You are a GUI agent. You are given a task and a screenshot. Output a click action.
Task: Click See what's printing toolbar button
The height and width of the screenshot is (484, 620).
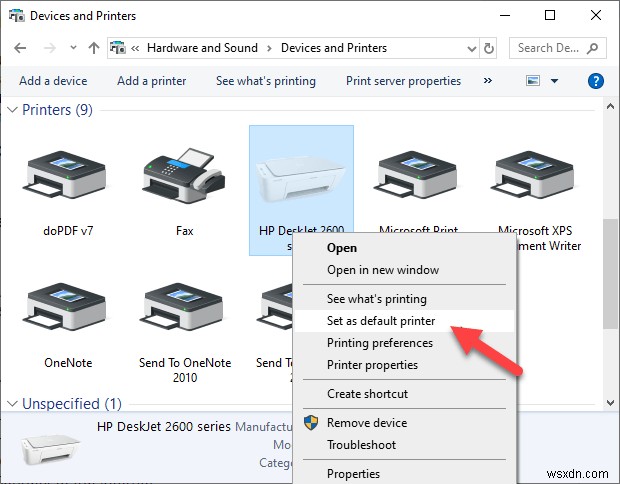tap(266, 81)
